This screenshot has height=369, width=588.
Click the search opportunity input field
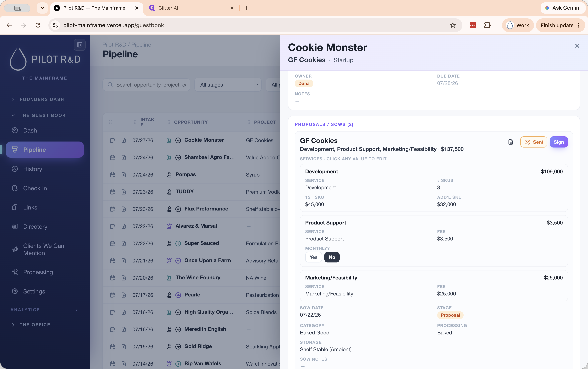pyautogui.click(x=146, y=85)
